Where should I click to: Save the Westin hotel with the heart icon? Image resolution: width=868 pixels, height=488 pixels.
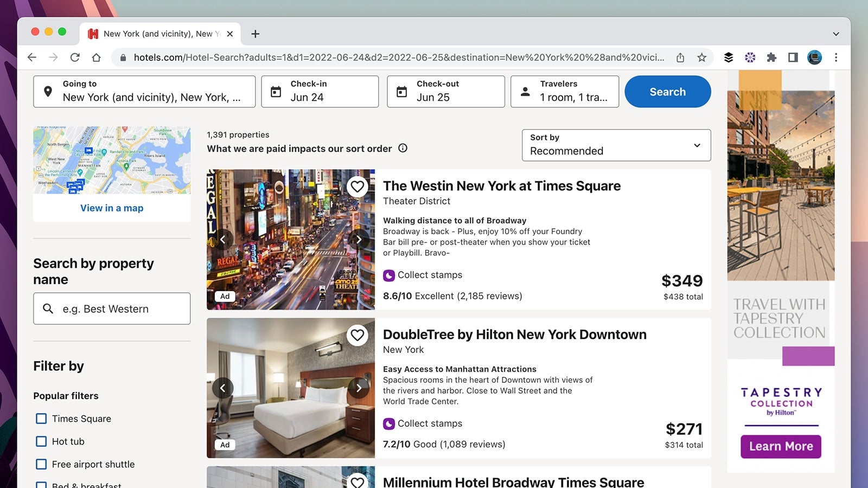pyautogui.click(x=358, y=187)
